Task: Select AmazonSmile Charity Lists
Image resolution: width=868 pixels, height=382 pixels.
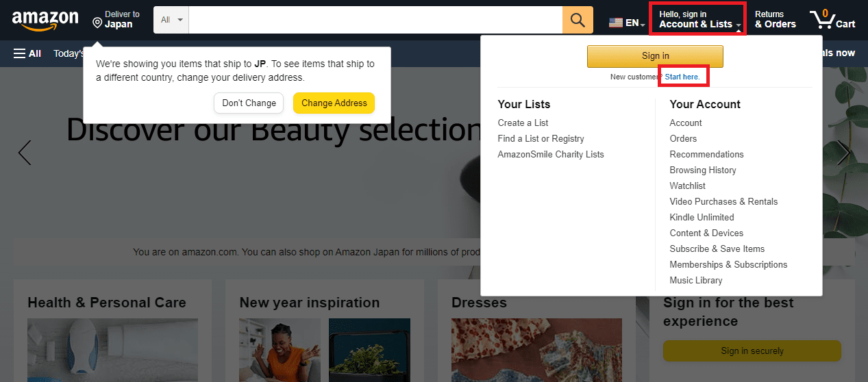Action: click(x=551, y=155)
